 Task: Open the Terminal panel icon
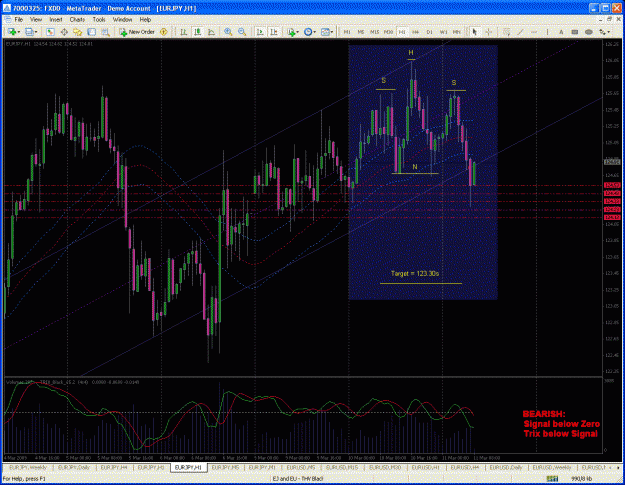(x=91, y=32)
